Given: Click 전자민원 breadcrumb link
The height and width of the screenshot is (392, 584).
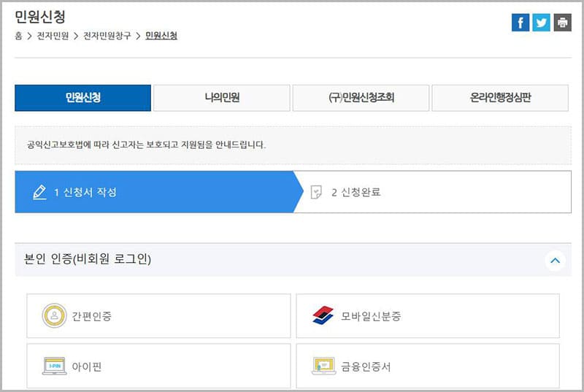Looking at the screenshot, I should coord(53,36).
